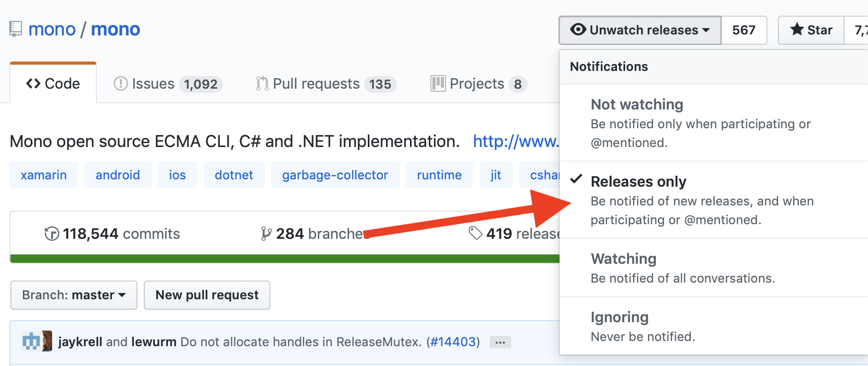This screenshot has height=366, width=868.
Task: Open the Projects tab
Action: pos(479,84)
